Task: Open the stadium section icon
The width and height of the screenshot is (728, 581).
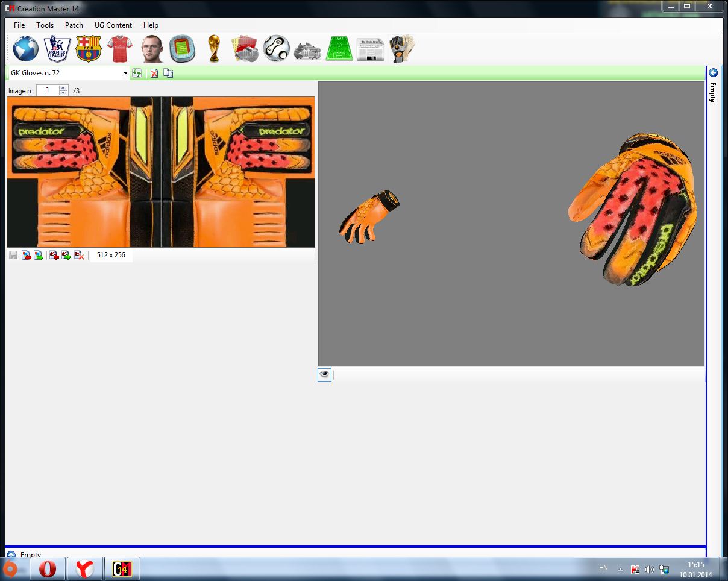Action: (x=182, y=48)
